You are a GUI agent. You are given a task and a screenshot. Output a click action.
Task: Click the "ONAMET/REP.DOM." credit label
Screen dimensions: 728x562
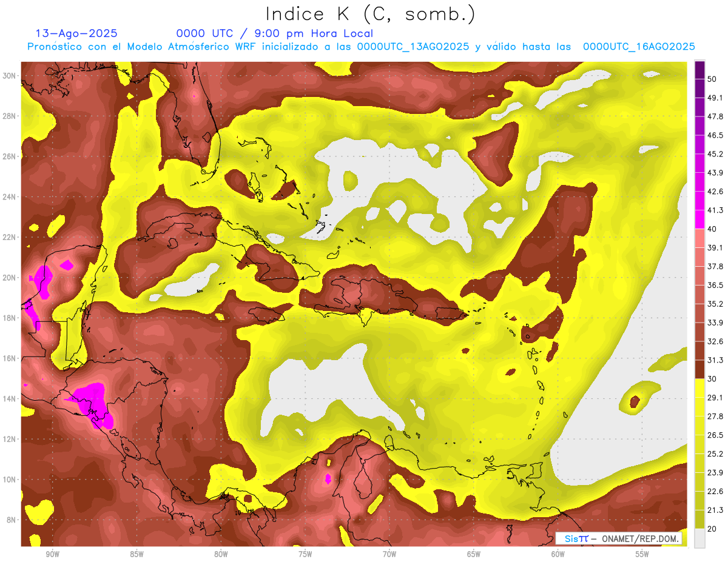pyautogui.click(x=641, y=538)
